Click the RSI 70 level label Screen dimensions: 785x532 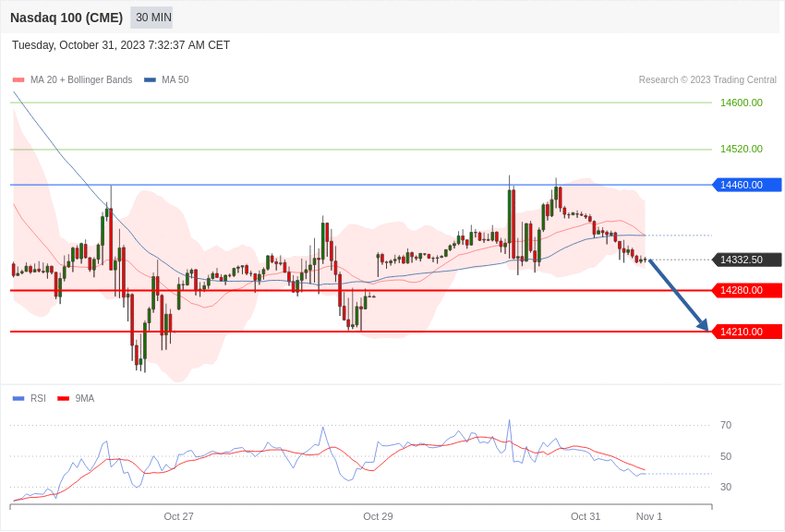(x=725, y=426)
